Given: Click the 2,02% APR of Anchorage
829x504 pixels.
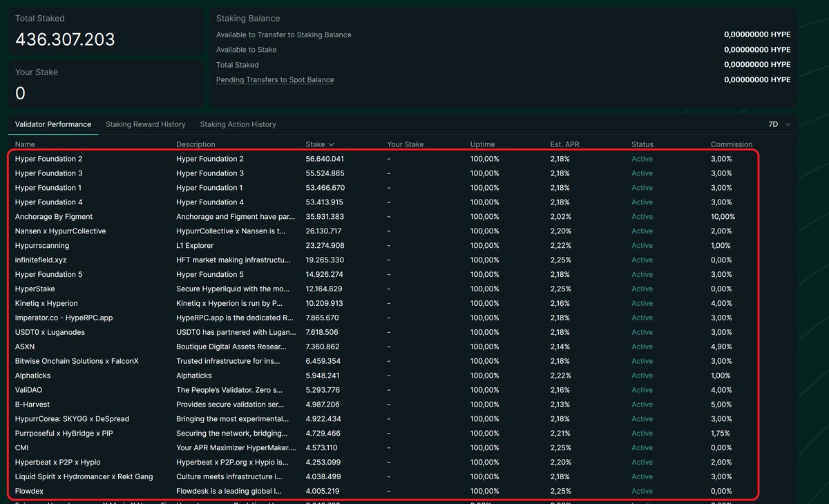Looking at the screenshot, I should tap(560, 217).
